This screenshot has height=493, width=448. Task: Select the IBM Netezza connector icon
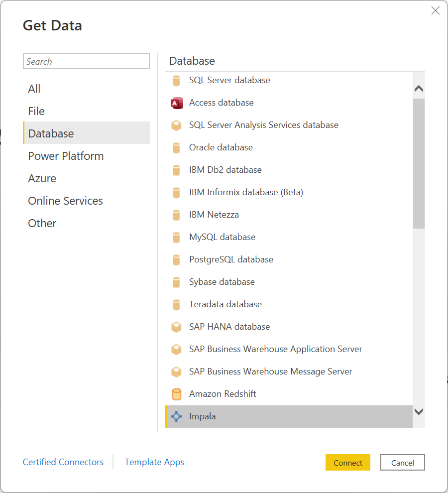(x=176, y=215)
